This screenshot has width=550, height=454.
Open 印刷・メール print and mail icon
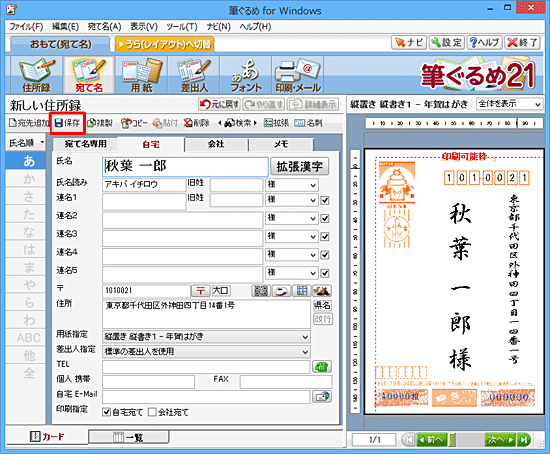pos(298,75)
